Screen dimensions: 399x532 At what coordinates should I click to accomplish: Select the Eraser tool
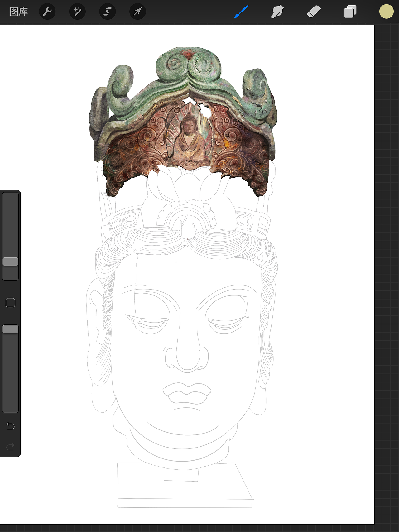click(x=314, y=12)
